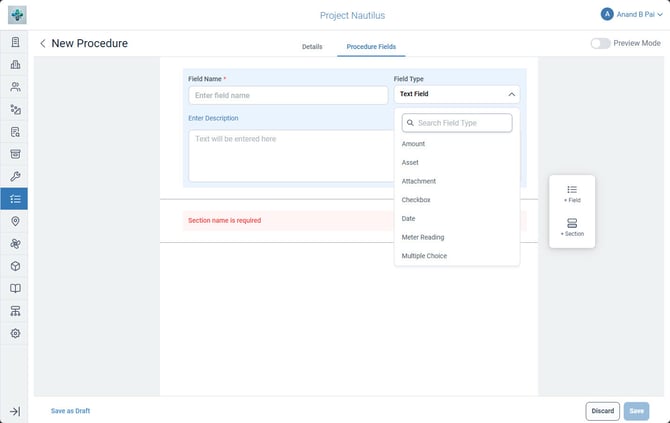Go back using arrow beside New Procedure
670x423 pixels.
(x=42, y=43)
